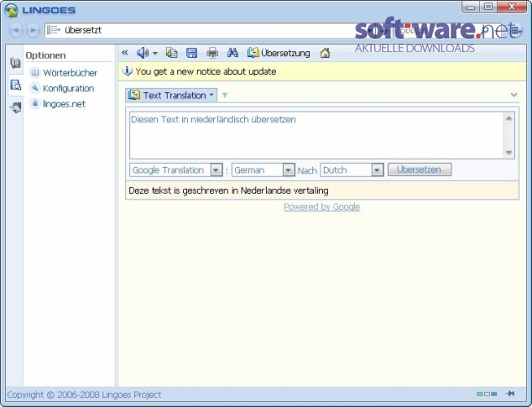Click the copy icon in toolbar

click(x=172, y=53)
